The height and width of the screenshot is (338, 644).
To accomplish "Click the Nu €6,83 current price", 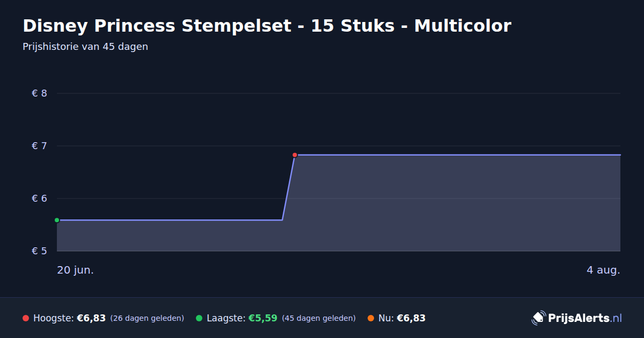I will [411, 318].
